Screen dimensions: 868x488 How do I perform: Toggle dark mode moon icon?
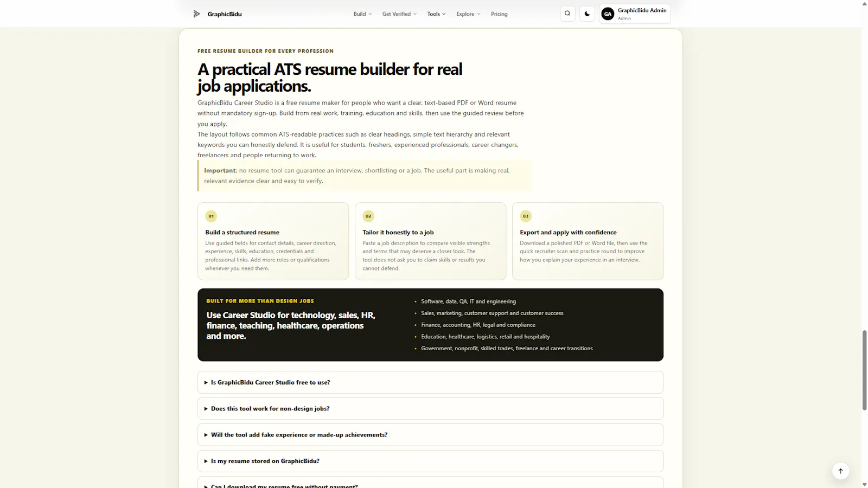click(x=587, y=14)
